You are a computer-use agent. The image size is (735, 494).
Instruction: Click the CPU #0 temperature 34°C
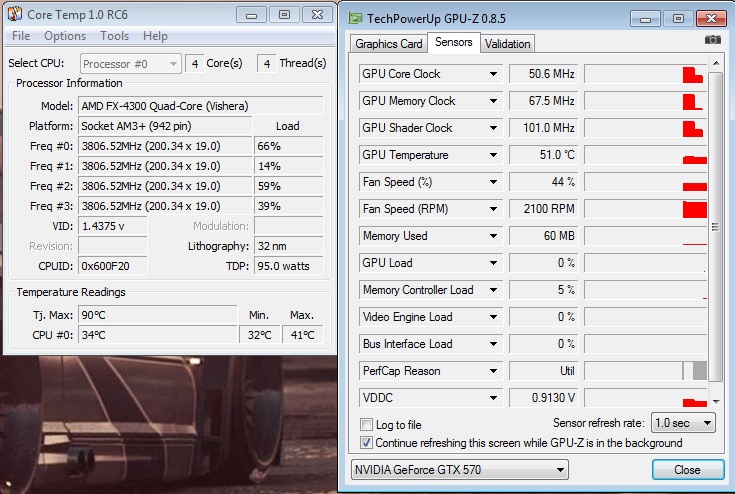point(158,335)
